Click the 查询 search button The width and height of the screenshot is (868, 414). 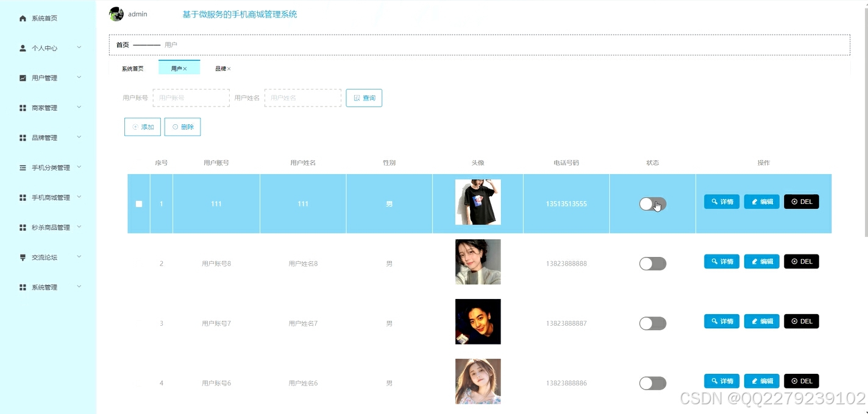(x=364, y=98)
